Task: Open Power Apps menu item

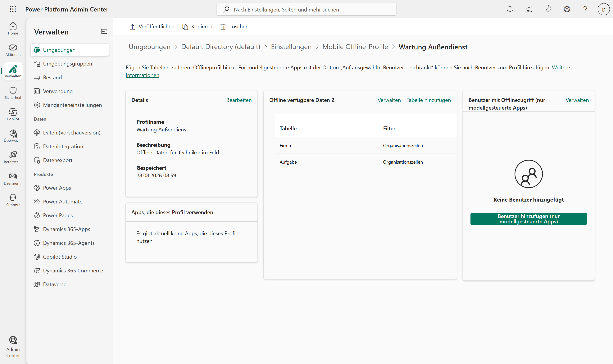Action: coord(70,188)
